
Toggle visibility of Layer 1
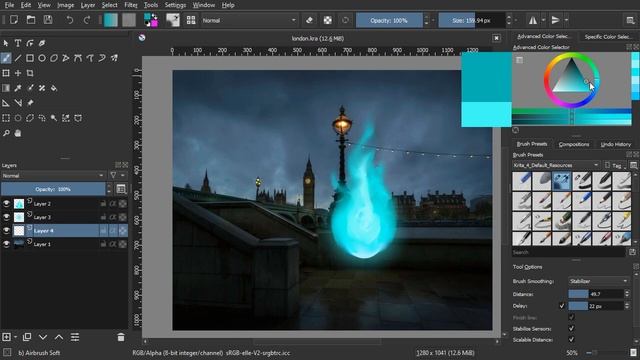click(x=6, y=244)
